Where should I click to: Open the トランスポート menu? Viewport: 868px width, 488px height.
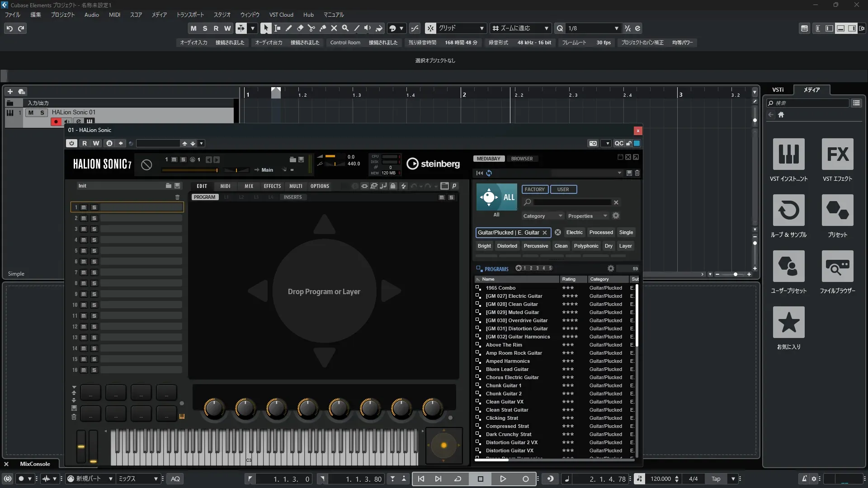click(x=190, y=14)
